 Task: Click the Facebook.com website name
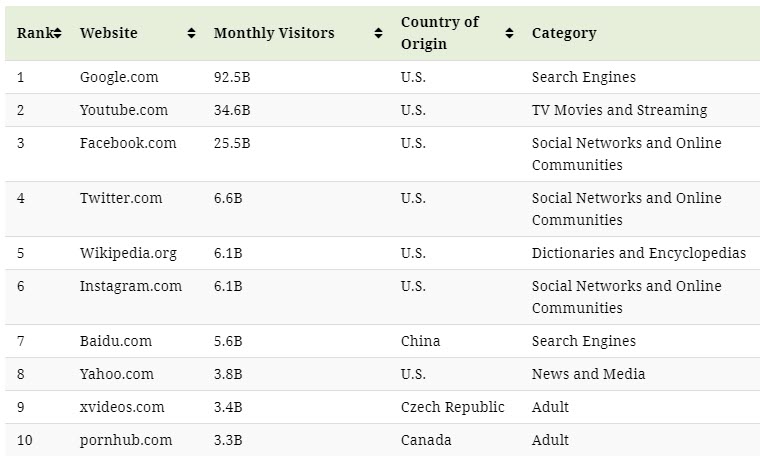coord(128,143)
